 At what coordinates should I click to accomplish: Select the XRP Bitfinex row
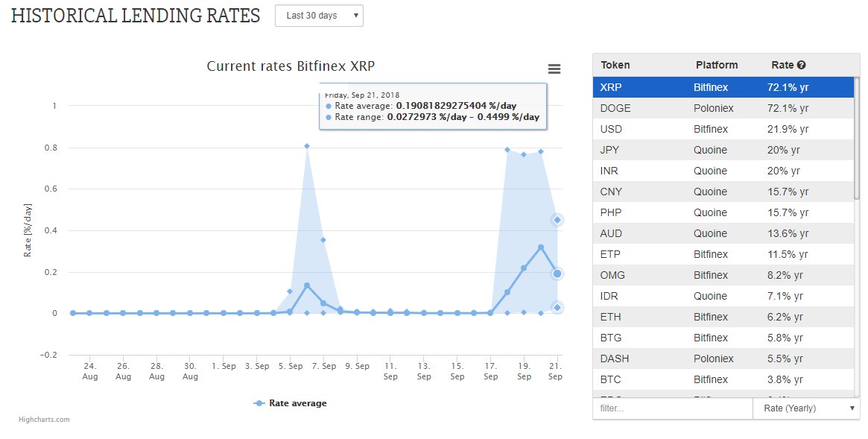coord(723,87)
